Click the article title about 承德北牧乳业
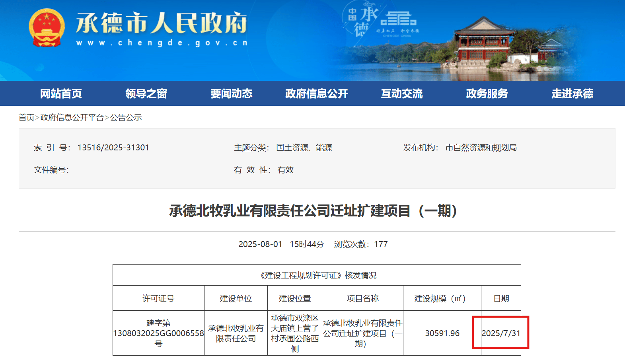 click(313, 210)
